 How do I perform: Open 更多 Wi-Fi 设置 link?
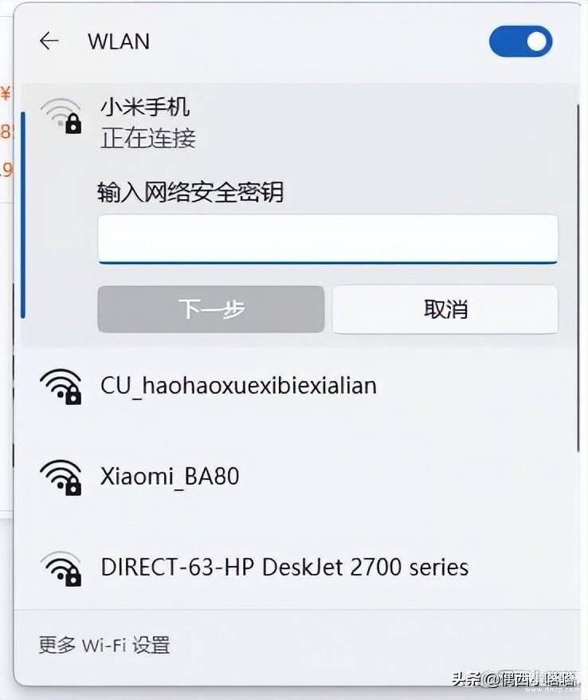pos(104,646)
